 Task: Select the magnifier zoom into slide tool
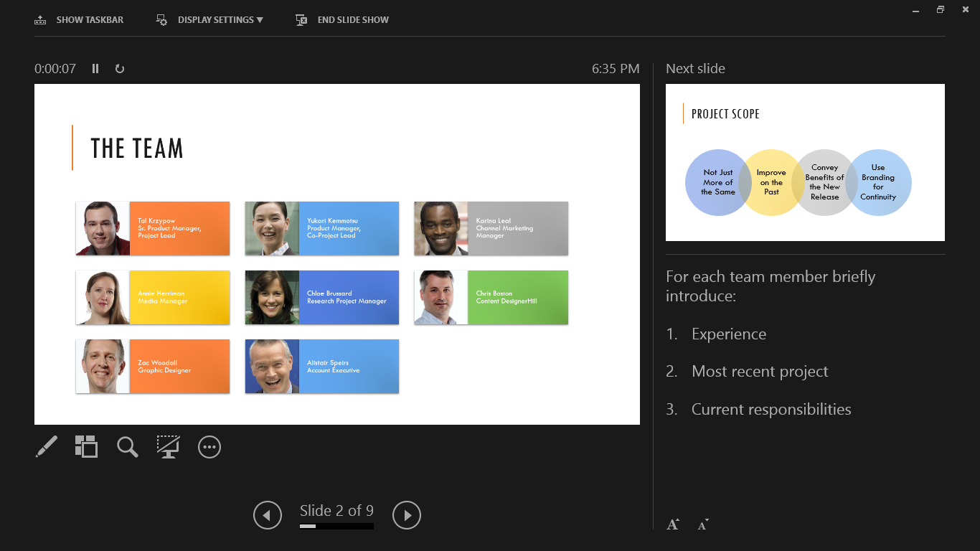tap(127, 447)
